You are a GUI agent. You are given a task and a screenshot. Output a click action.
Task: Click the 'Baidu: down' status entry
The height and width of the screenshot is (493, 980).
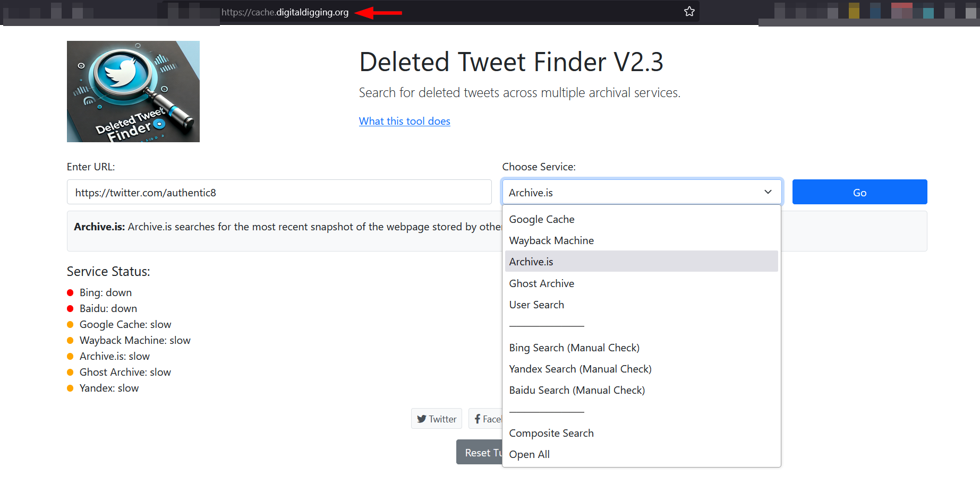coord(102,308)
